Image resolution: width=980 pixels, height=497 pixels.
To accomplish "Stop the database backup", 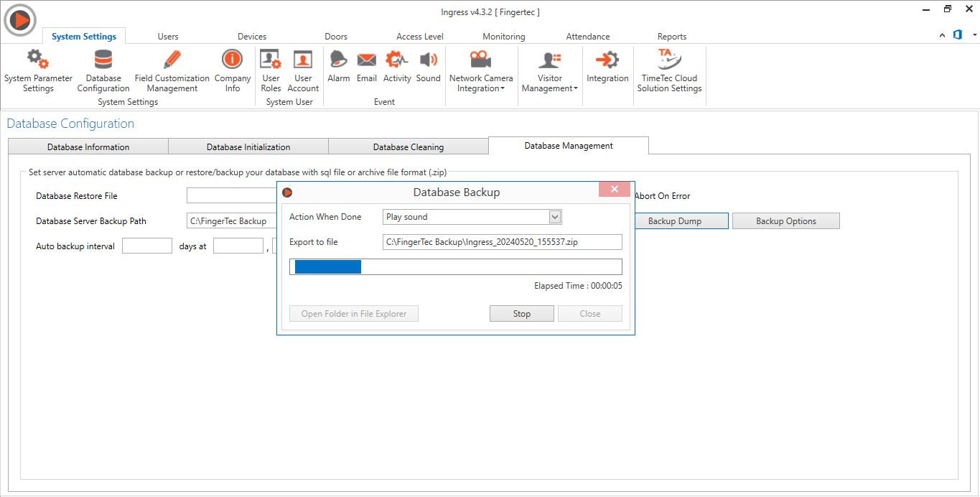I will coord(522,314).
